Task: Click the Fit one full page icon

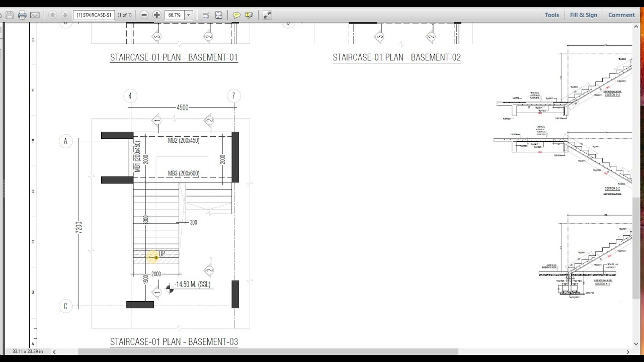Action: coord(219,15)
